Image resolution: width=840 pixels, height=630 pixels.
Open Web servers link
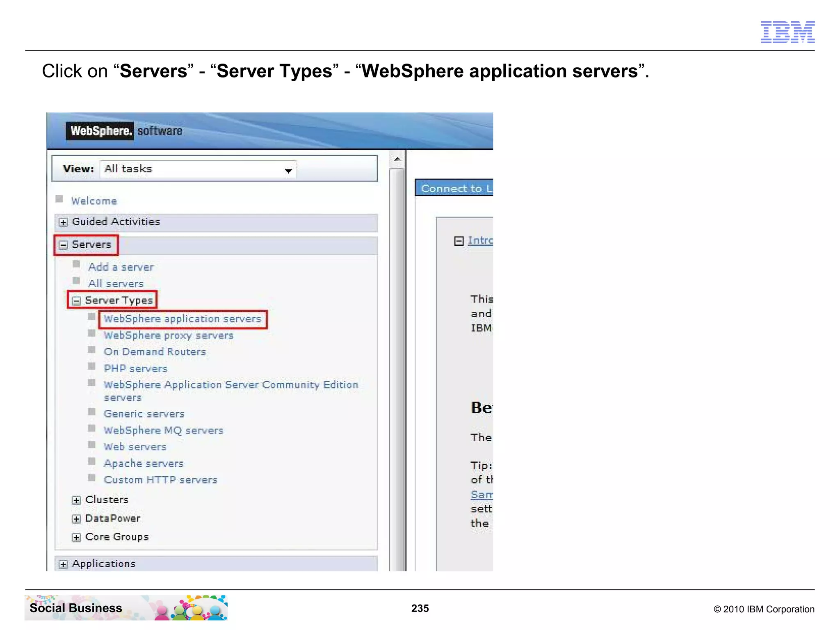(135, 447)
